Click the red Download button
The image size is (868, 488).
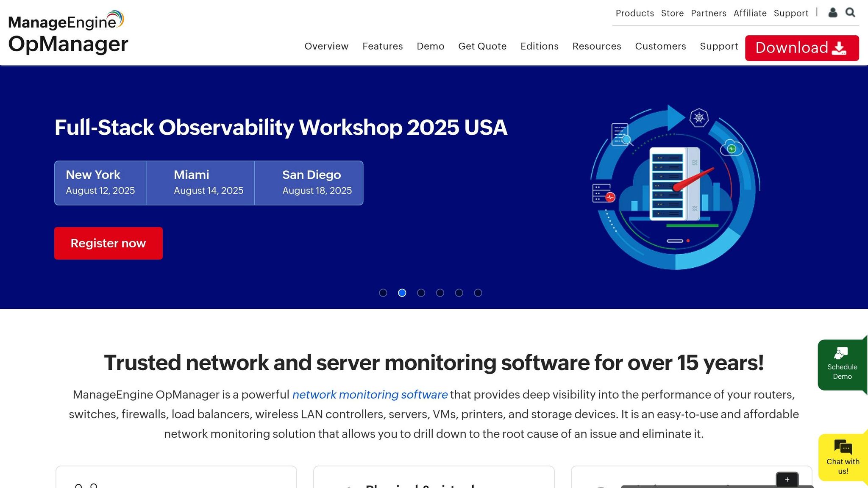click(x=802, y=48)
